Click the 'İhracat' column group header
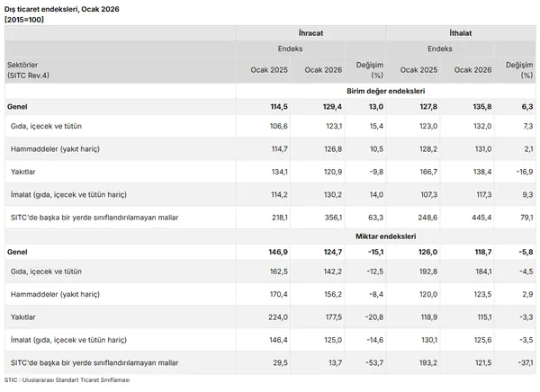Image resolution: width=540 pixels, height=392 pixels. [310, 32]
